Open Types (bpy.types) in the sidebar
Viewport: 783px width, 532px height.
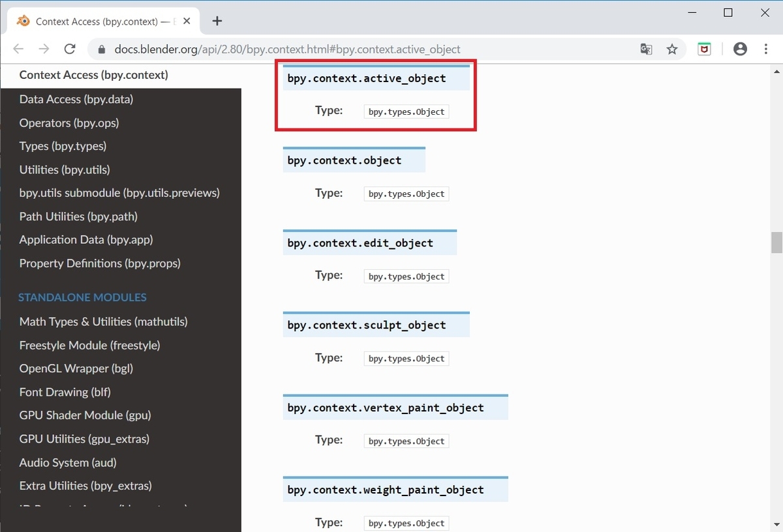click(63, 146)
